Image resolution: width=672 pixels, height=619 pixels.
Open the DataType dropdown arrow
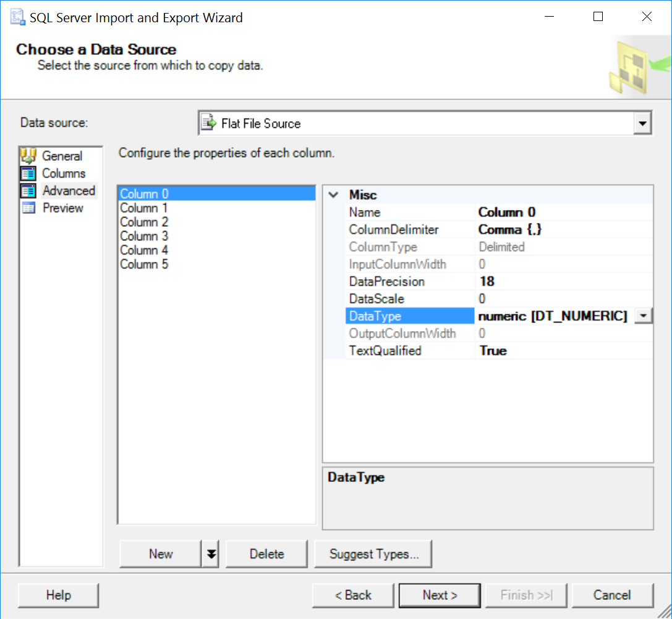tap(644, 316)
